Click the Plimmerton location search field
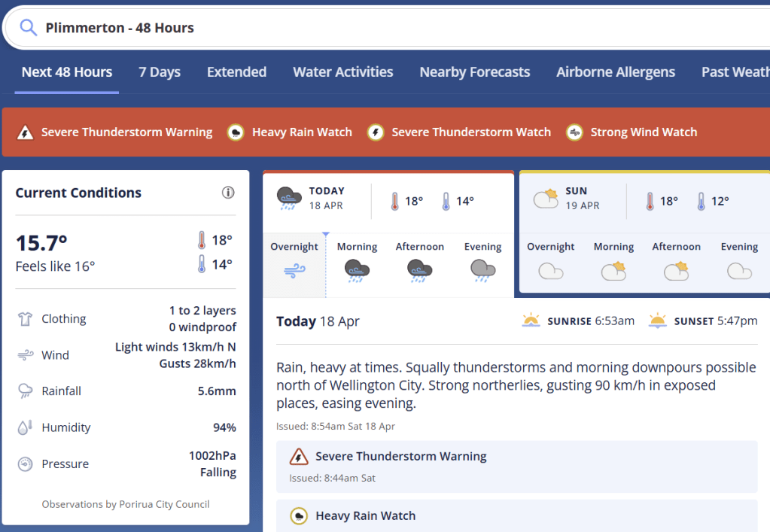 click(x=376, y=28)
